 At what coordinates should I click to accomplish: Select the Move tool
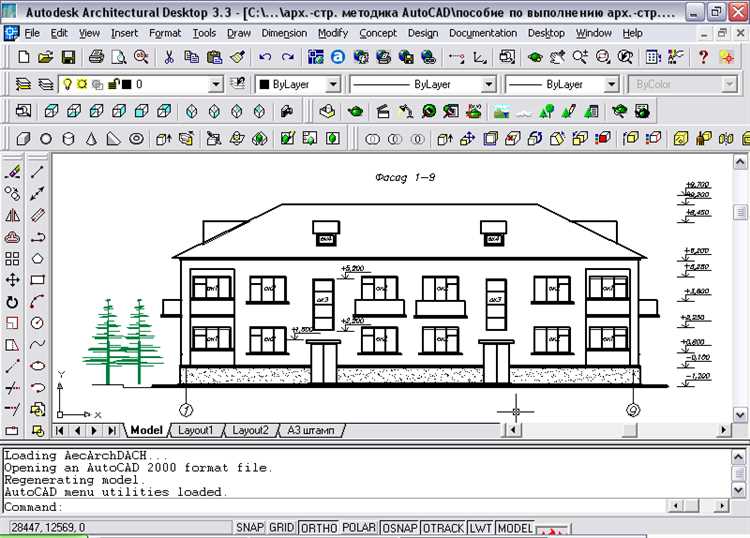[x=13, y=280]
